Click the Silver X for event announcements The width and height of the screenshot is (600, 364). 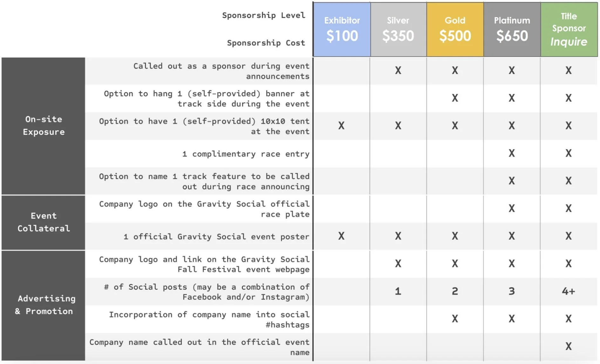398,70
